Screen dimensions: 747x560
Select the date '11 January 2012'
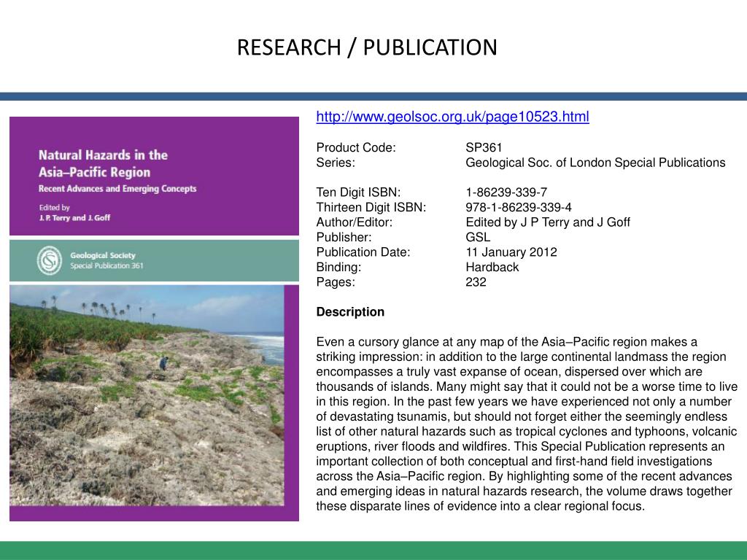[x=511, y=252]
